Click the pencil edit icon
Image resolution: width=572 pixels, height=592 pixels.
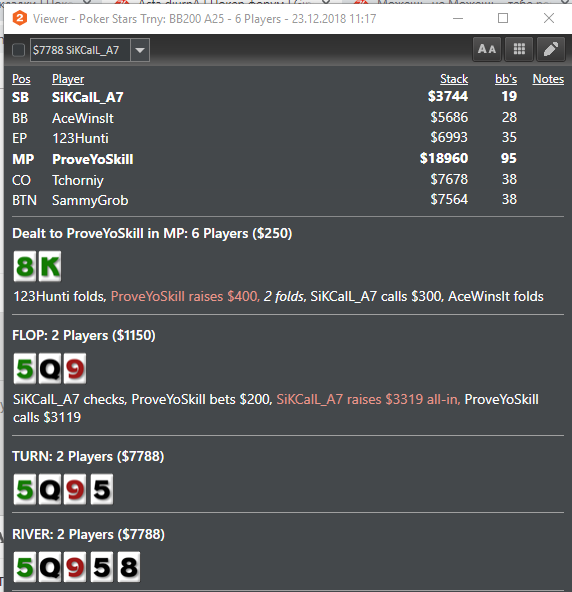551,49
